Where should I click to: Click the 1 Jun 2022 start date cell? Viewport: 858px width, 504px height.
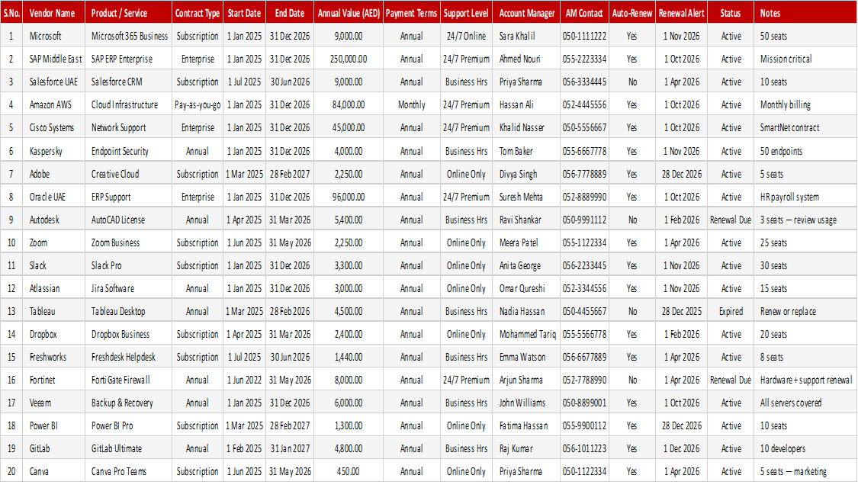click(244, 380)
